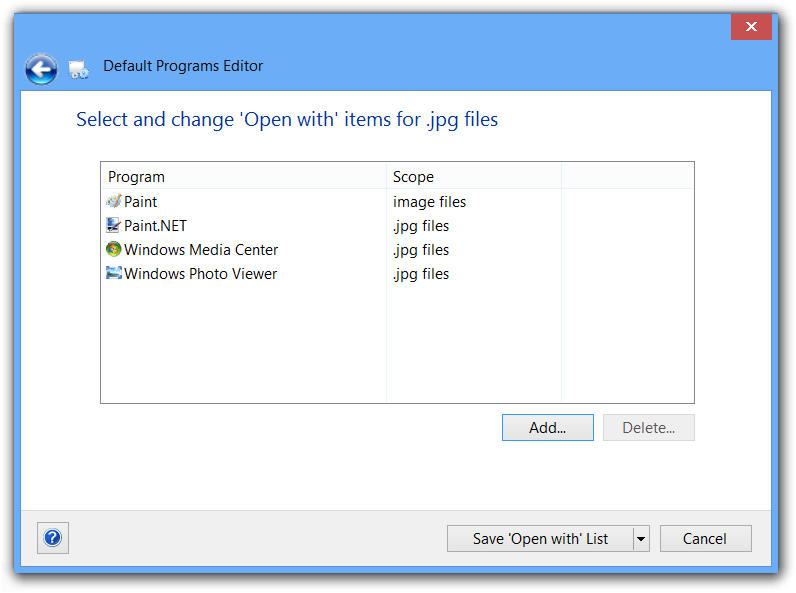Select the Paint.NET entry name
The height and width of the screenshot is (593, 796).
[x=155, y=226]
